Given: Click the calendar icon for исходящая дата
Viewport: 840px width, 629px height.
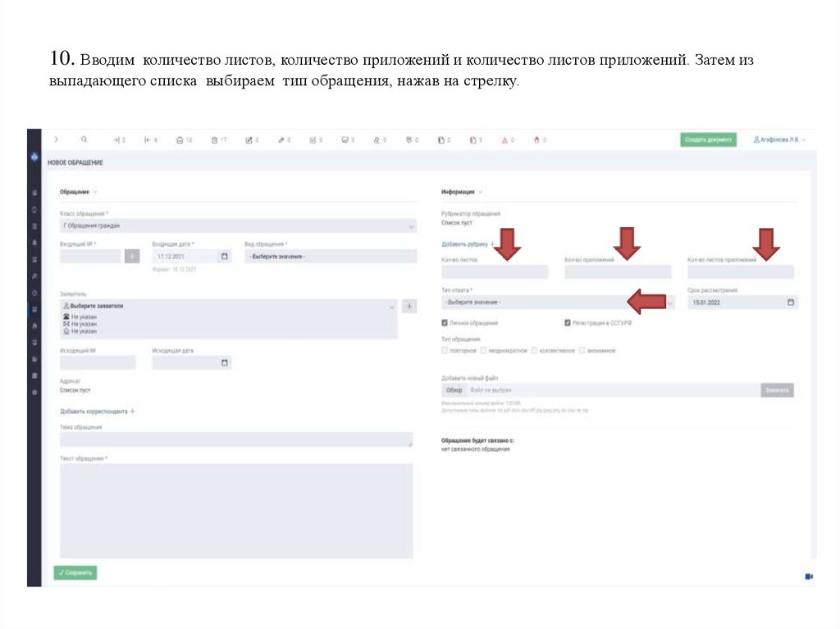Looking at the screenshot, I should 223,362.
